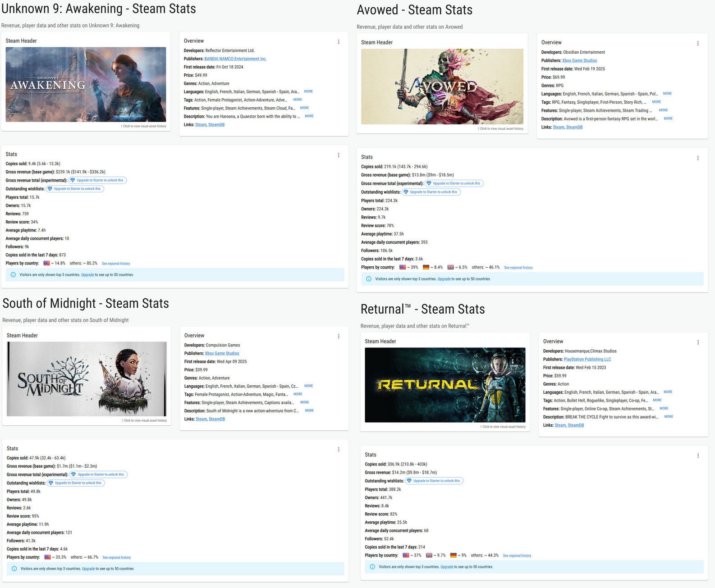The height and width of the screenshot is (588, 715).
Task: Expand Unknown 9 Description with MORE
Action: (x=309, y=116)
